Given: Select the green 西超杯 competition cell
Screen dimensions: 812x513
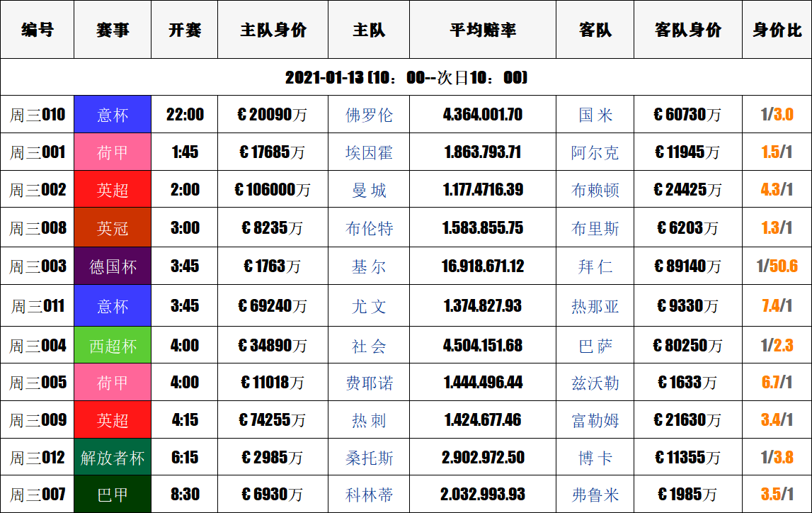Looking at the screenshot, I should point(113,346).
